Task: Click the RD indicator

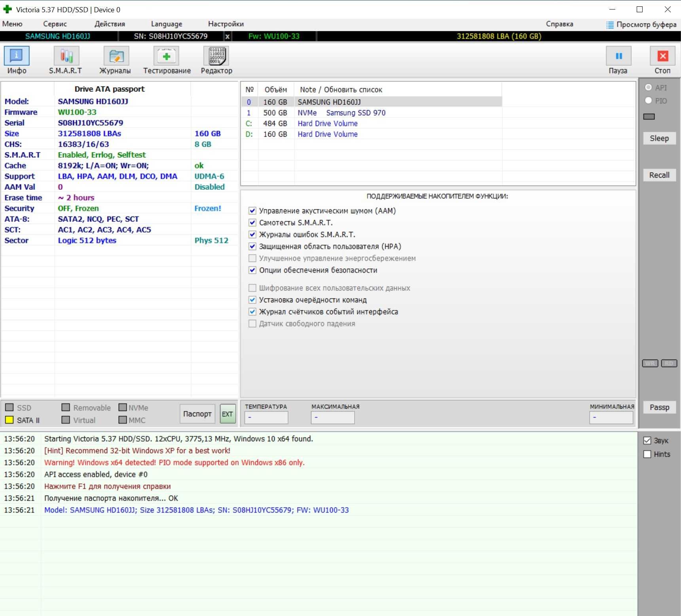Action: 669,363
